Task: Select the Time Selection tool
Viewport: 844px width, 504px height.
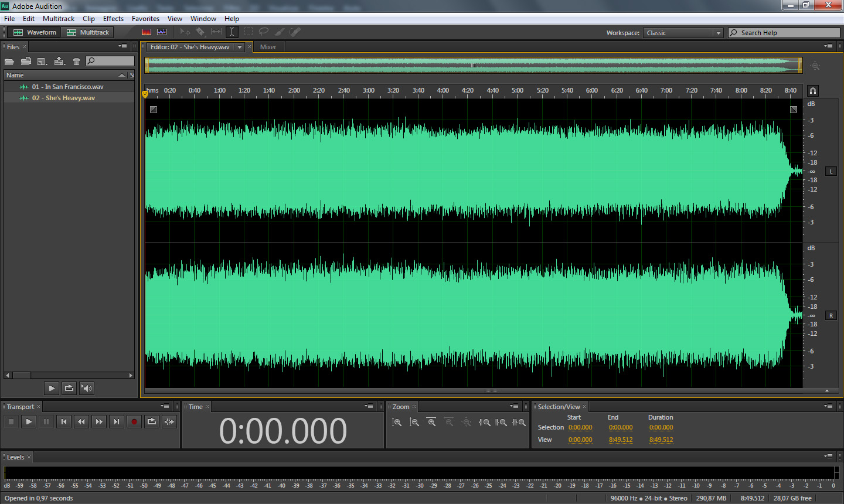Action: pyautogui.click(x=232, y=32)
